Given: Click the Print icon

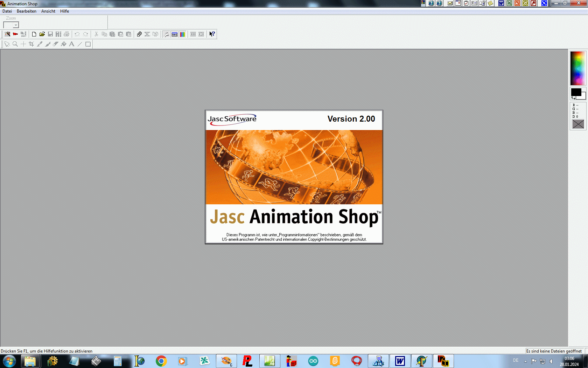Looking at the screenshot, I should 66,34.
